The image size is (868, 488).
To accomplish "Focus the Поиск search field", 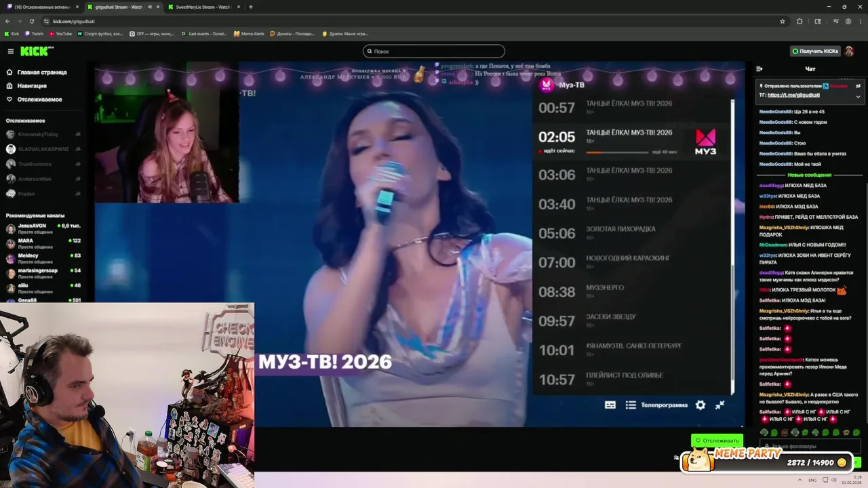I will click(434, 51).
